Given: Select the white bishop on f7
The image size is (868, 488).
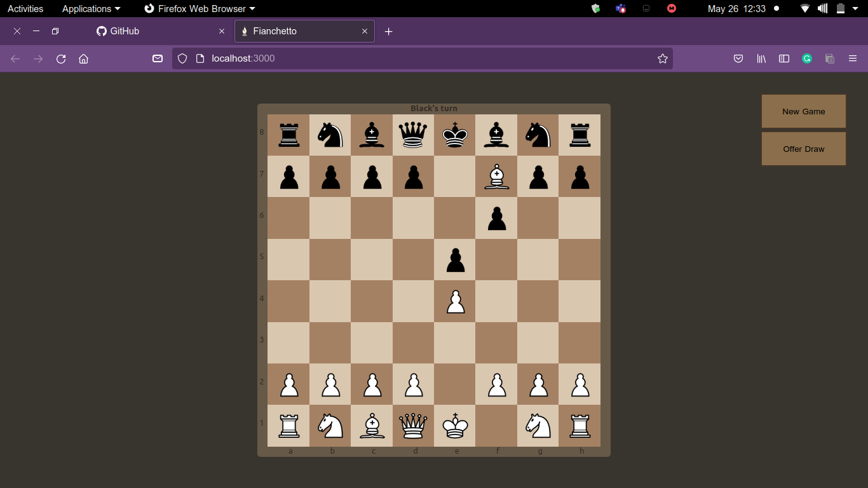Looking at the screenshot, I should point(496,176).
